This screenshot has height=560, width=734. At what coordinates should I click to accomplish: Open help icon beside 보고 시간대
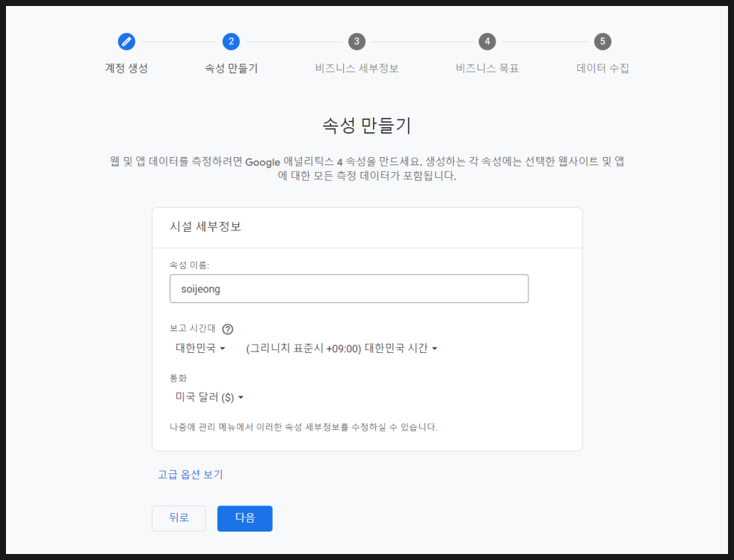click(228, 329)
